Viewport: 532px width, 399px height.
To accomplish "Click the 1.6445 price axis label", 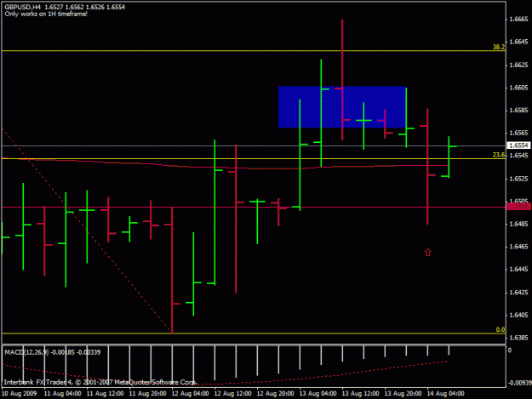I will 518,269.
